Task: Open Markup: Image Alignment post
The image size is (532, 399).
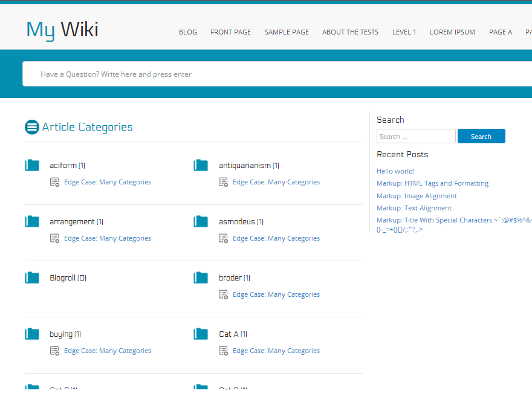Action: click(x=417, y=196)
